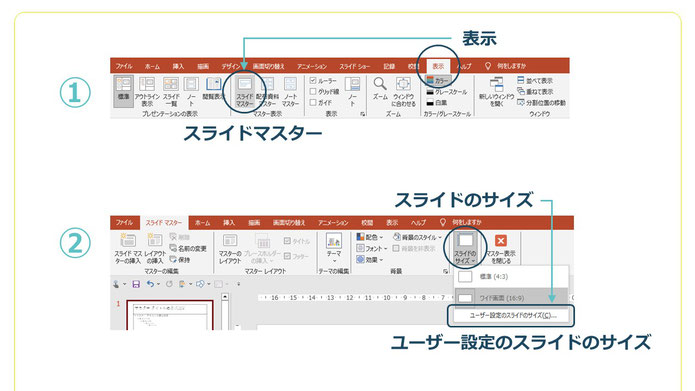The image size is (695, 391).
Task: Open ファイル tab beside スライド マスター tab
Action: [125, 223]
